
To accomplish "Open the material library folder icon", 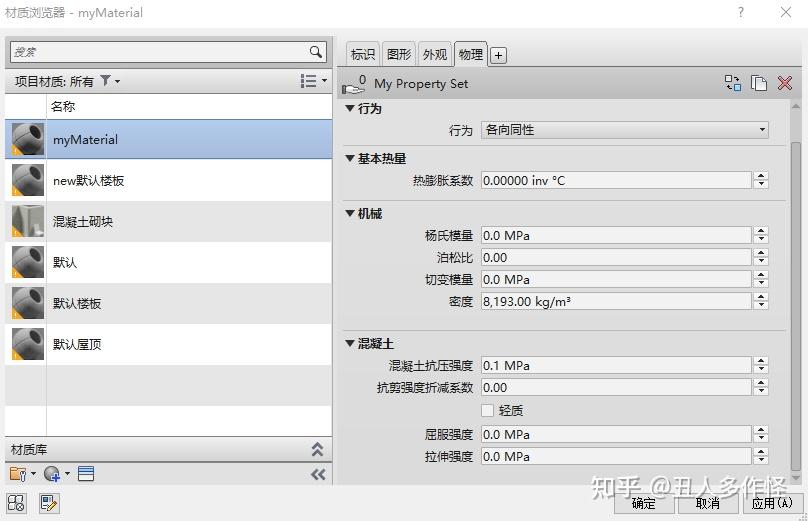I will tap(18, 474).
